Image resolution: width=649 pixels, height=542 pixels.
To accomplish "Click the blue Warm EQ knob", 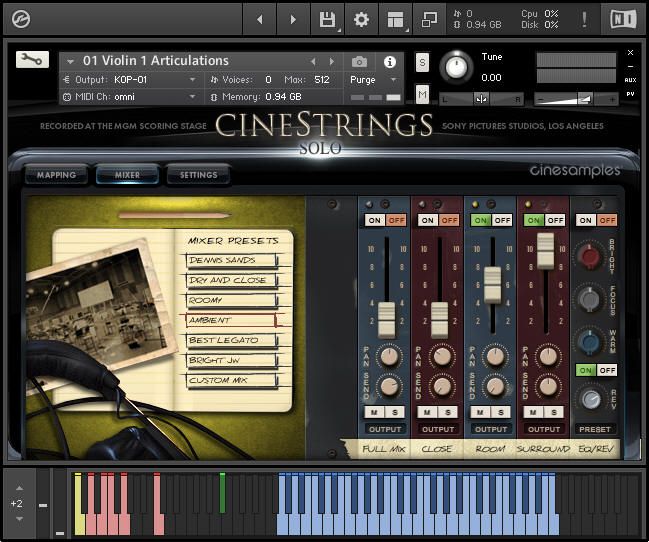I will pos(589,341).
